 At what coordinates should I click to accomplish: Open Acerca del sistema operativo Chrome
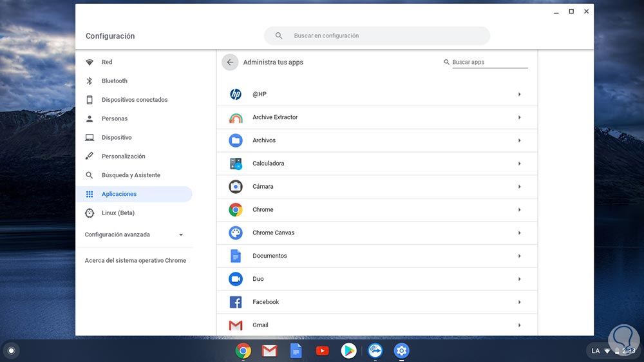pos(135,260)
